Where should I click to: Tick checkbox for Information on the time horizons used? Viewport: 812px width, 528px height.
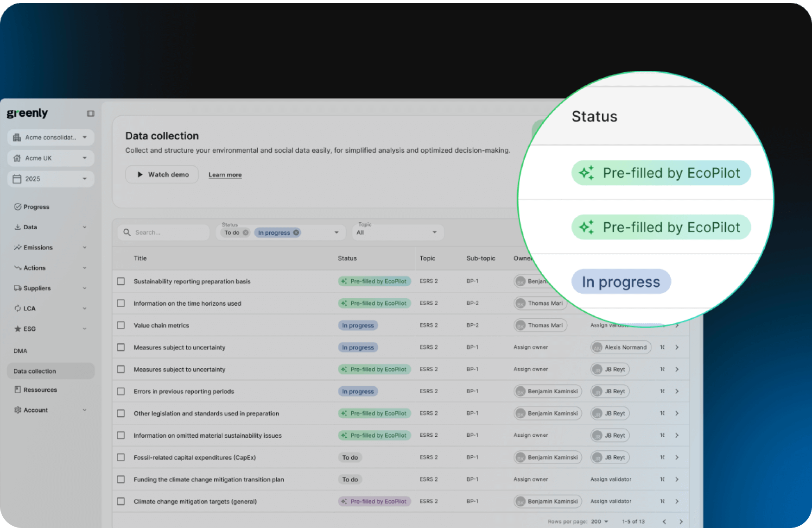pos(121,303)
